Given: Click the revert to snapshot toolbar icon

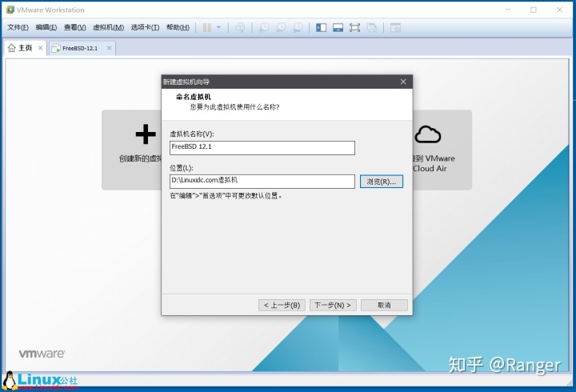Looking at the screenshot, I should (281, 27).
